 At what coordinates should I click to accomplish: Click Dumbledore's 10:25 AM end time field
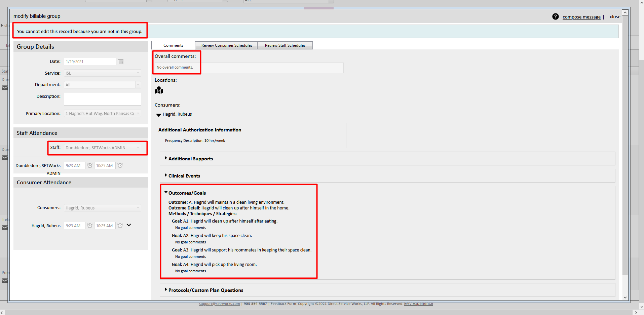(x=105, y=165)
